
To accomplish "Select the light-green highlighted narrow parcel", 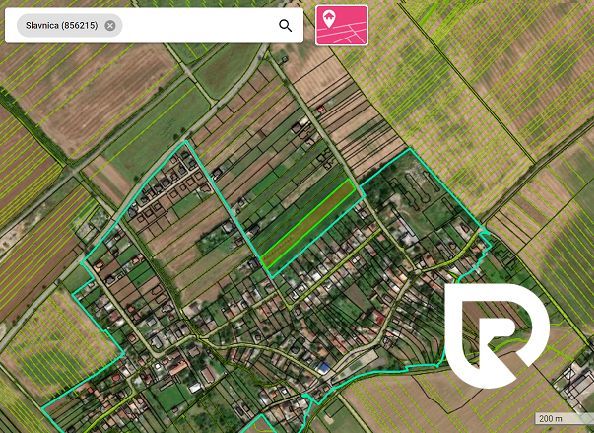I will point(309,223).
